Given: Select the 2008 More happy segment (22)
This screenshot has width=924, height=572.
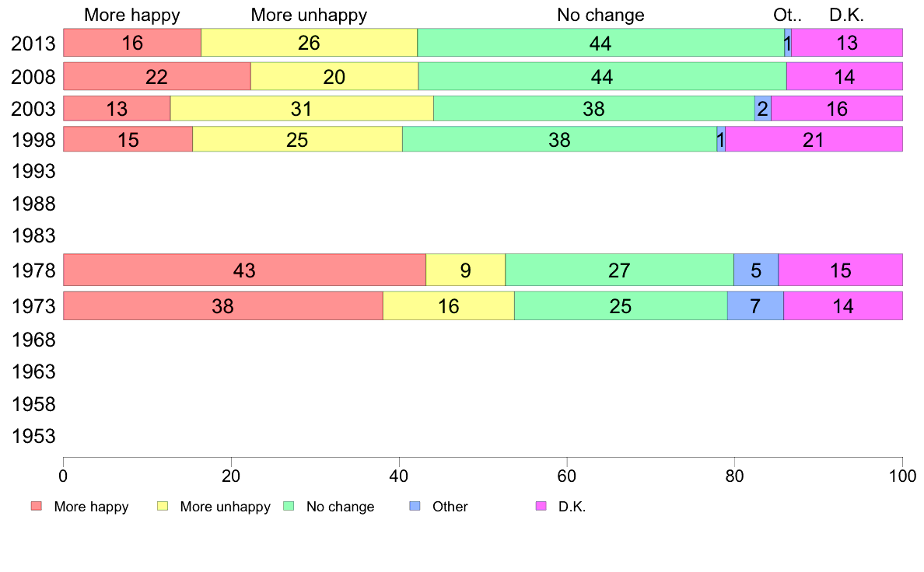Looking at the screenshot, I should (x=157, y=76).
